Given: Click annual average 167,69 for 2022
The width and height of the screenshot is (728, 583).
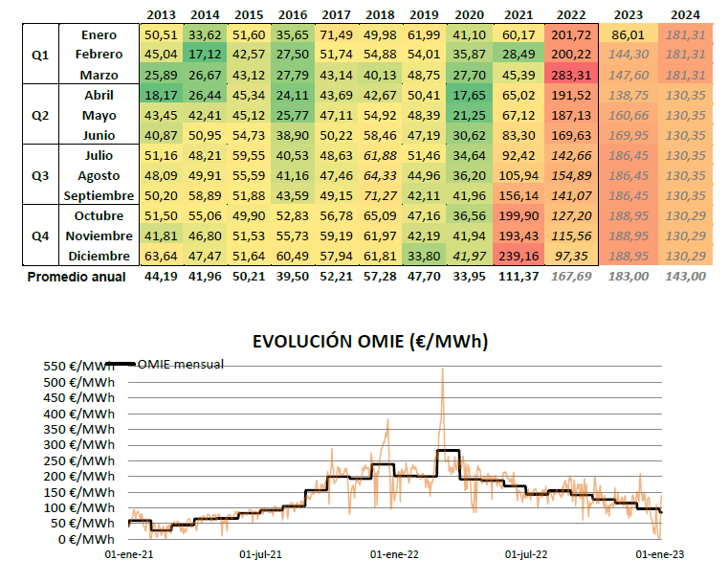Looking at the screenshot, I should [x=571, y=277].
